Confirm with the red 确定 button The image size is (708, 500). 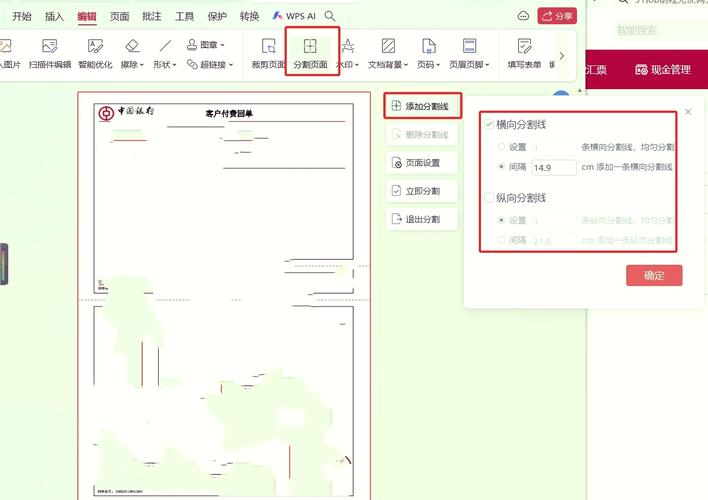pos(654,275)
